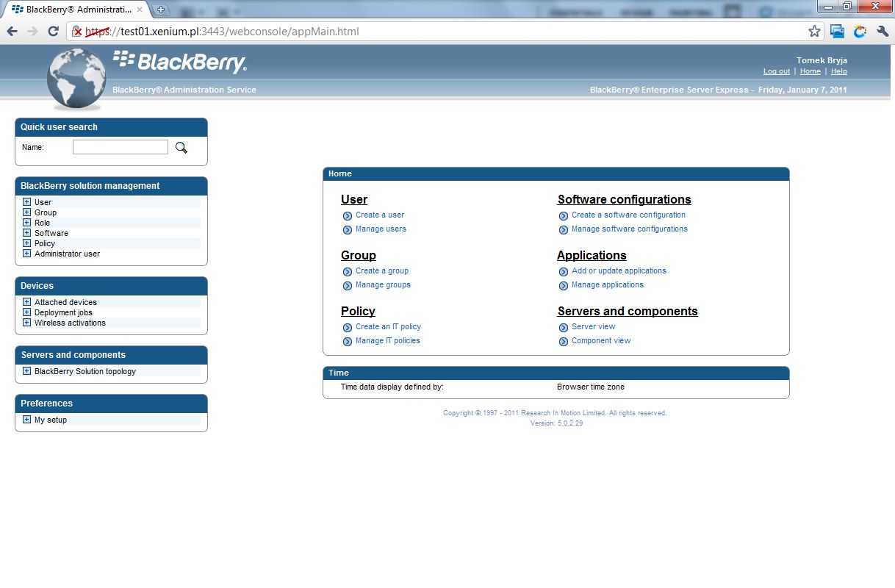
Task: Open the Help link
Action: [839, 71]
